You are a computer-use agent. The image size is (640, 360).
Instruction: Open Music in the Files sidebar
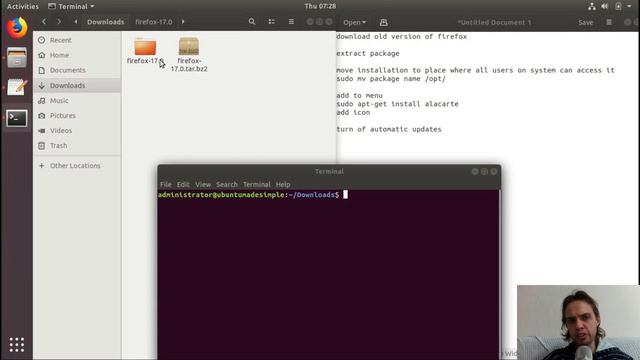click(x=77, y=100)
